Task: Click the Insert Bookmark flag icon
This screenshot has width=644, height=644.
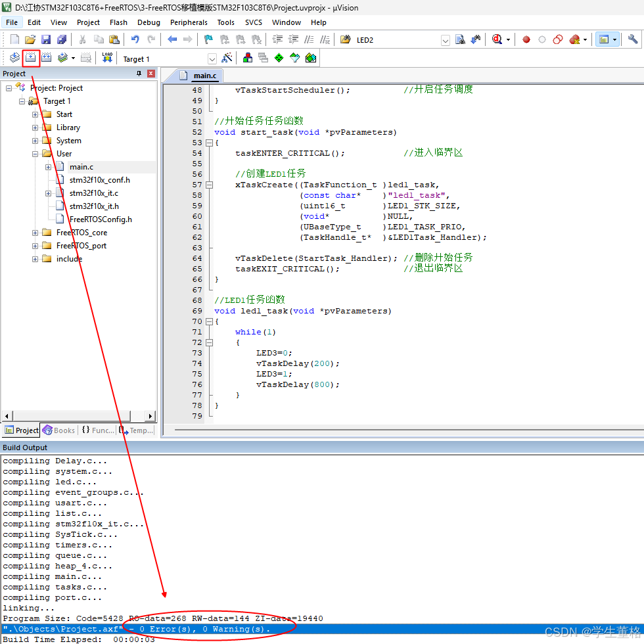Action: (x=209, y=39)
